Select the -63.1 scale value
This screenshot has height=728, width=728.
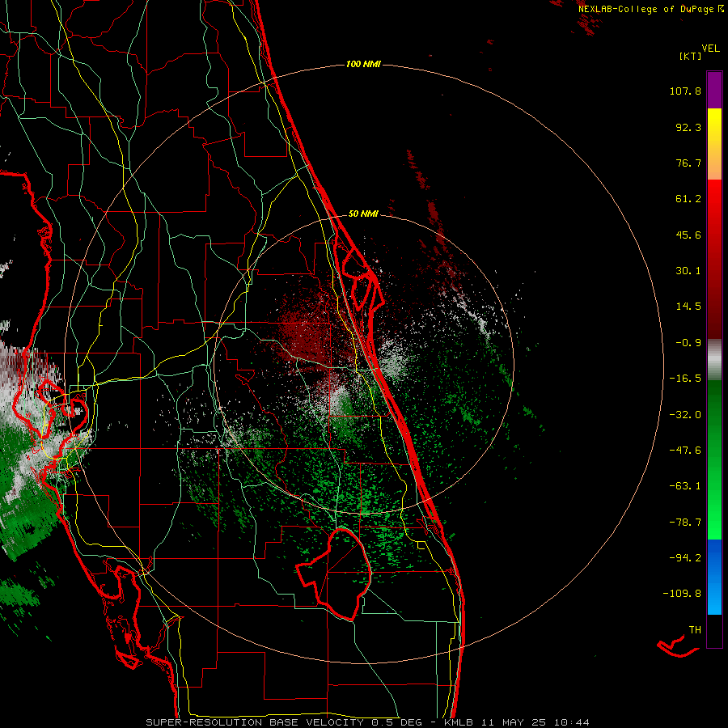point(685,486)
